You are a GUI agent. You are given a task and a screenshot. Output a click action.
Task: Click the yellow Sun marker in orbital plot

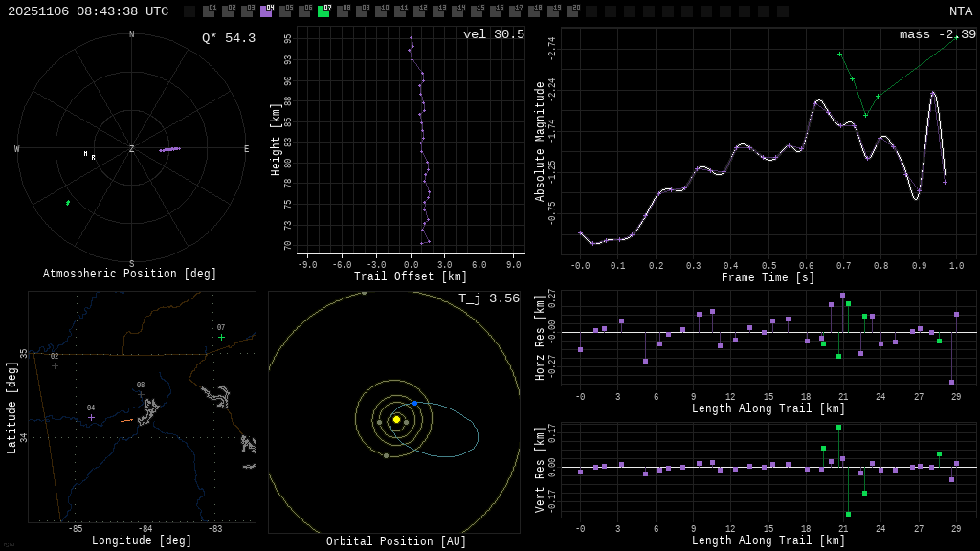[396, 419]
